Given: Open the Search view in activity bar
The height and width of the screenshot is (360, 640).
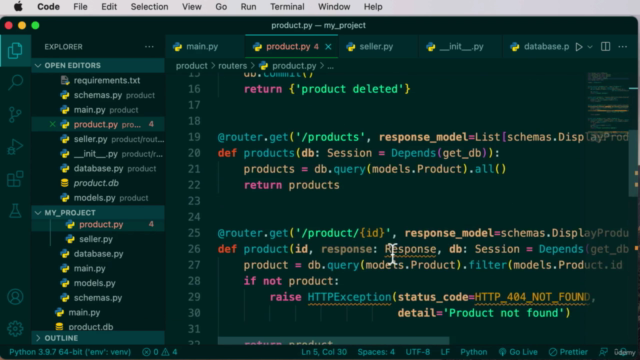Looking at the screenshot, I should pyautogui.click(x=15, y=82).
